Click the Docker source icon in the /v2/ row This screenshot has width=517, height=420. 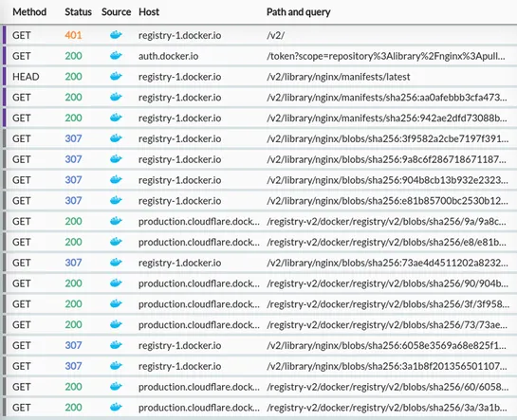point(116,34)
